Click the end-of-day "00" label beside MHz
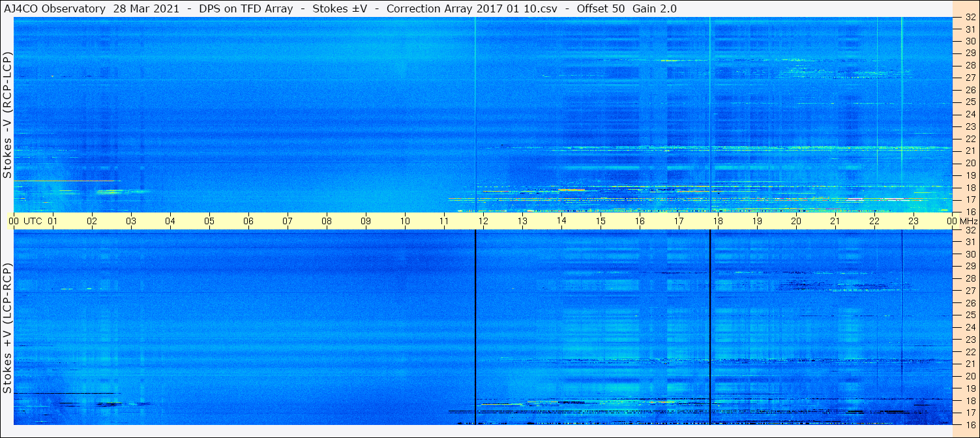This screenshot has width=980, height=438. (952, 222)
